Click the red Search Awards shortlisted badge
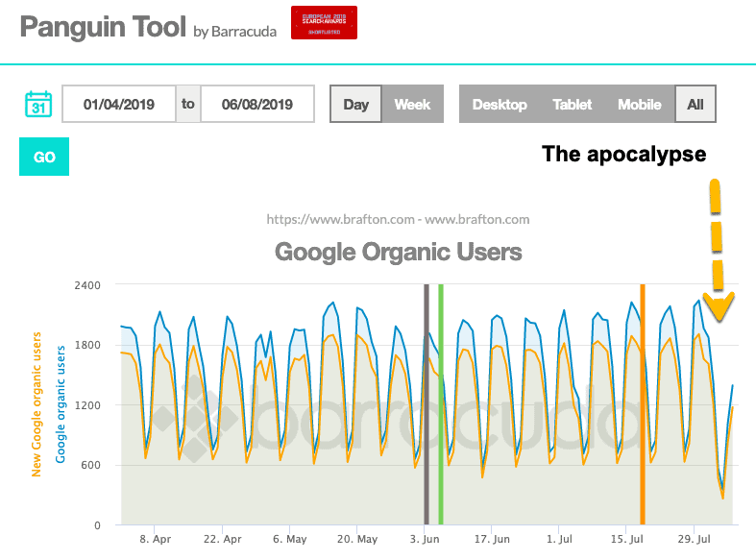This screenshot has height=560, width=756. click(324, 23)
